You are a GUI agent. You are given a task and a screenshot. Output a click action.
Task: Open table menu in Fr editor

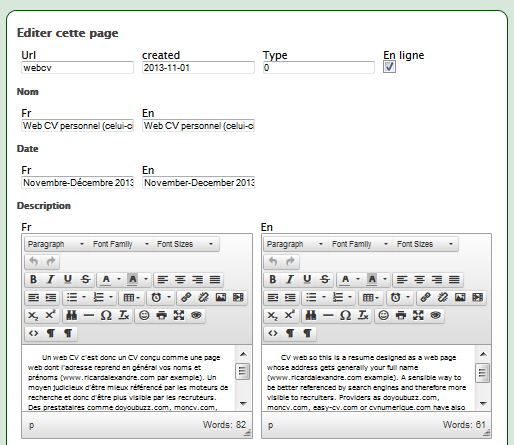[132, 297]
